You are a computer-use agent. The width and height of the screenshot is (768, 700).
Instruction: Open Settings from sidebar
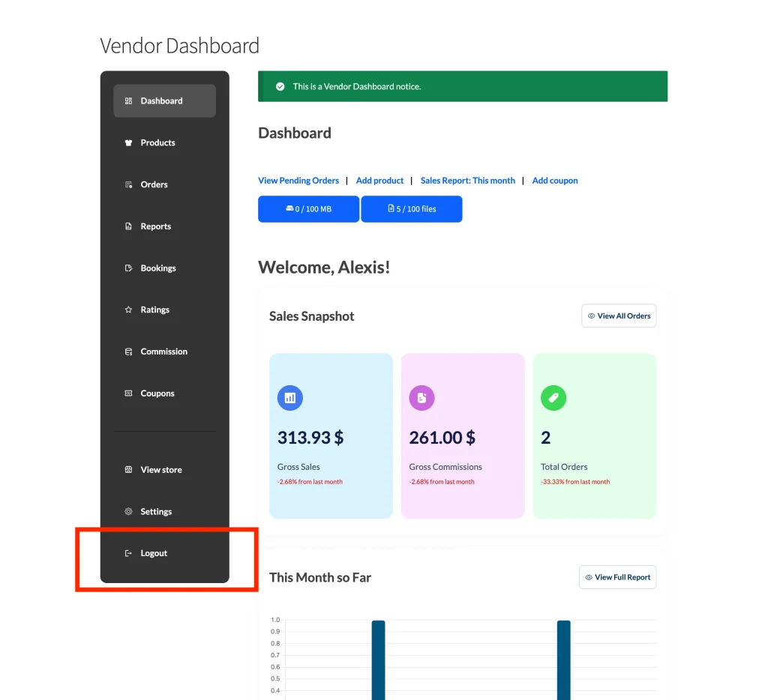pyautogui.click(x=164, y=512)
